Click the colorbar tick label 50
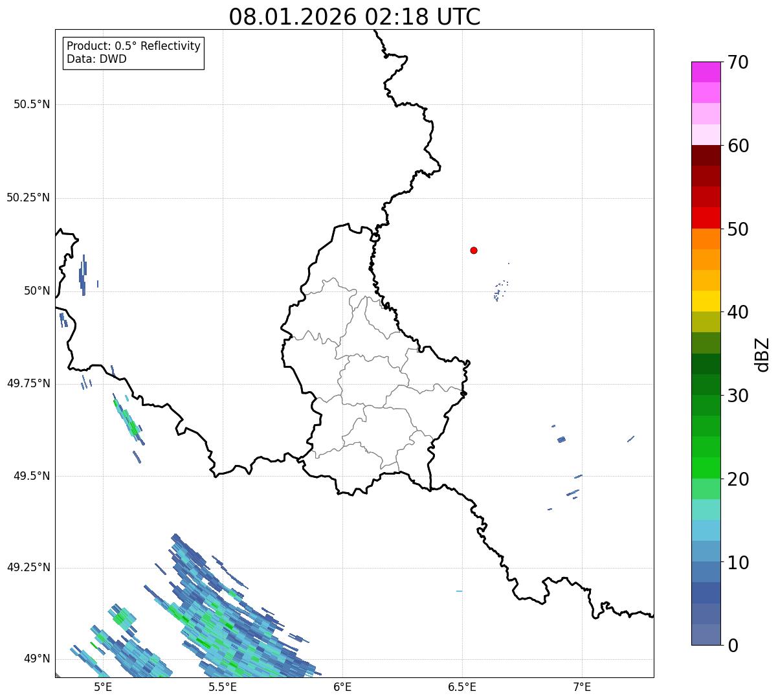 click(x=738, y=229)
